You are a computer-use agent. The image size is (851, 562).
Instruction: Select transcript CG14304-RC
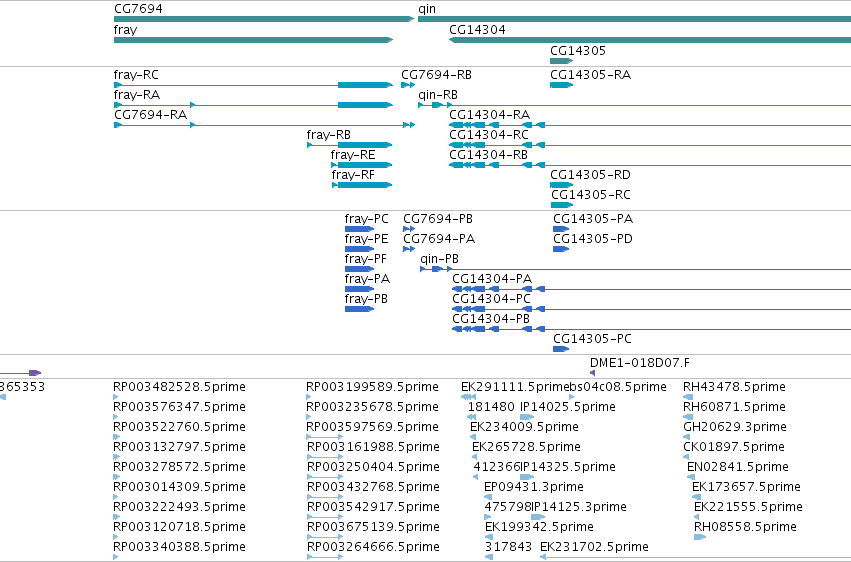(489, 135)
